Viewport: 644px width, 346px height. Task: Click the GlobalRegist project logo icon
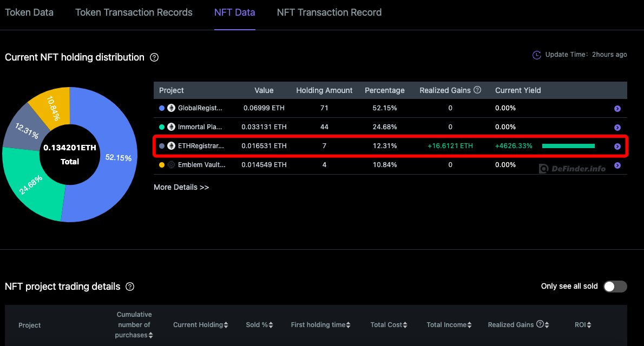171,108
